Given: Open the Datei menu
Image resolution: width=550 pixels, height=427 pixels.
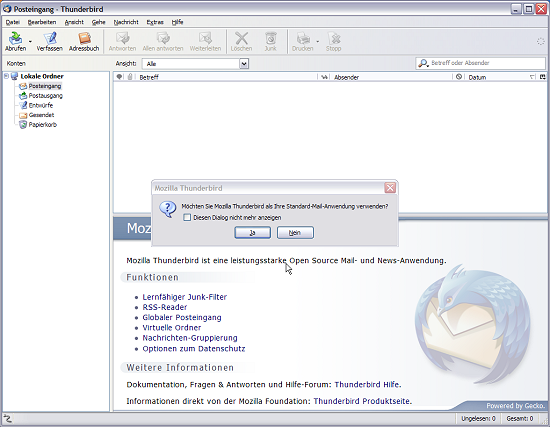Looking at the screenshot, I should (x=13, y=22).
